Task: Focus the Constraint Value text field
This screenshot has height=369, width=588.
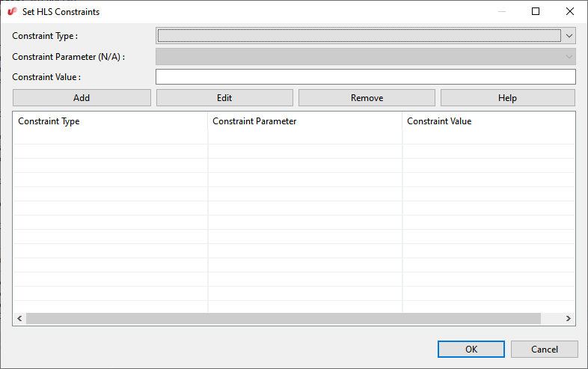Action: click(x=365, y=77)
